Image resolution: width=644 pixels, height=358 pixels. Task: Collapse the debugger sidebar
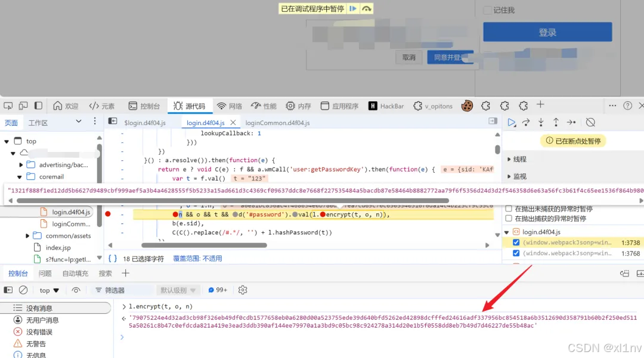[x=493, y=121]
